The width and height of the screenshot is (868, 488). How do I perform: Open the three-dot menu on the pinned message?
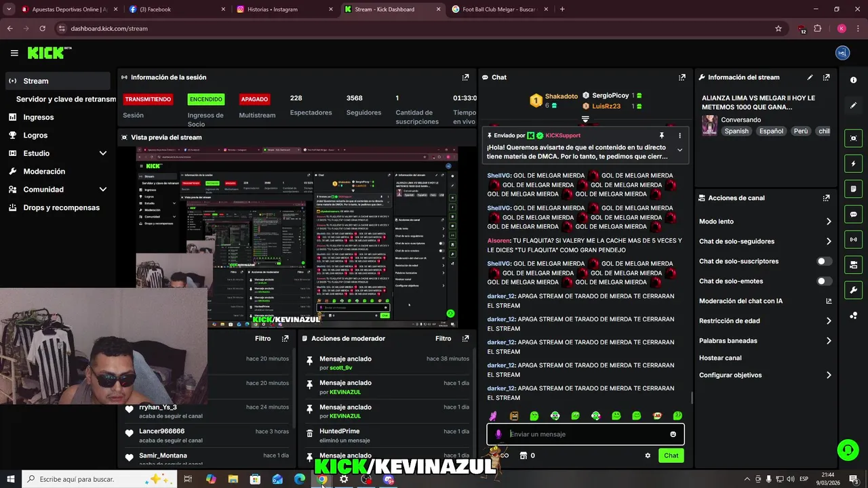[679, 136]
